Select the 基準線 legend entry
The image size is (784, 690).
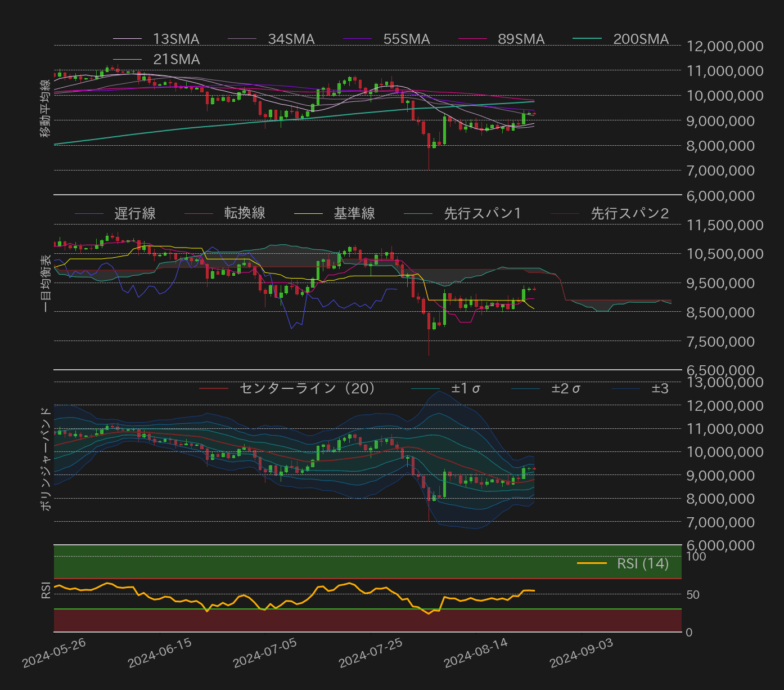point(354,213)
